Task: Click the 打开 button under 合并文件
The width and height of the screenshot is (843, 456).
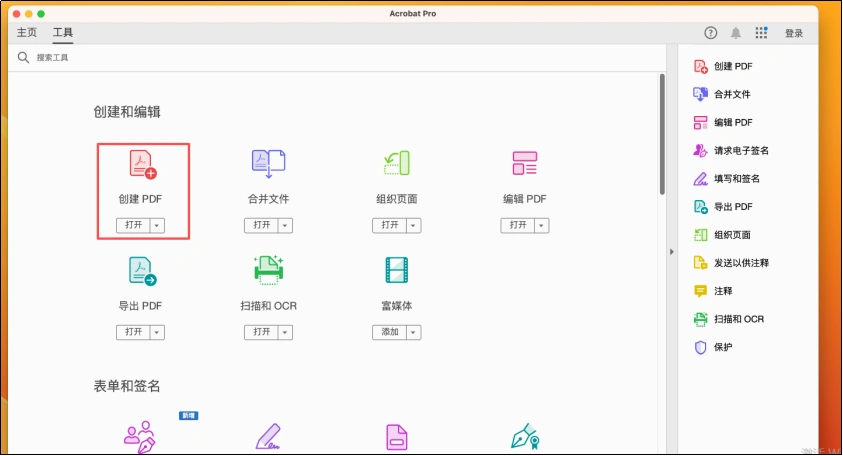Action: point(261,225)
